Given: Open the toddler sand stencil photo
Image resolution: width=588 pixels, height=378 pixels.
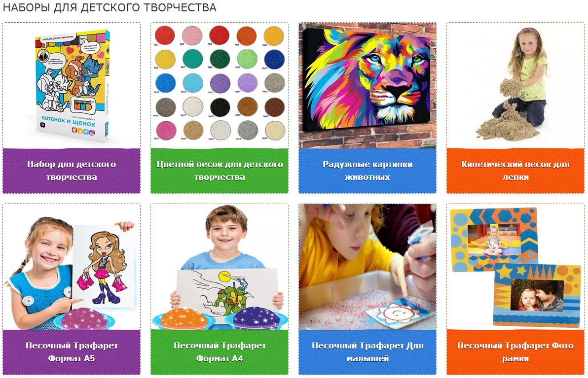Looking at the screenshot, I should tap(367, 267).
